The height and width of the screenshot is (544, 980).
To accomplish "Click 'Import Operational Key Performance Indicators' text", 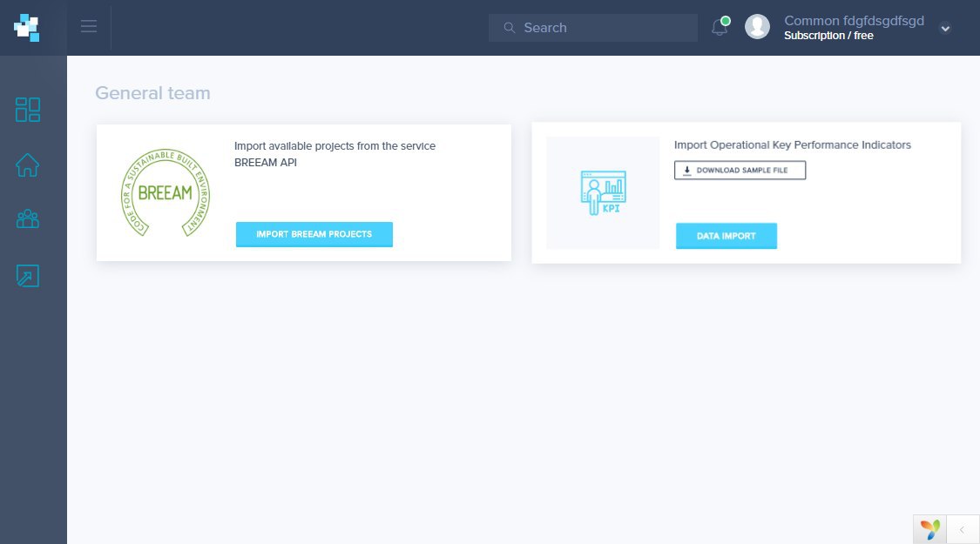I will click(793, 144).
